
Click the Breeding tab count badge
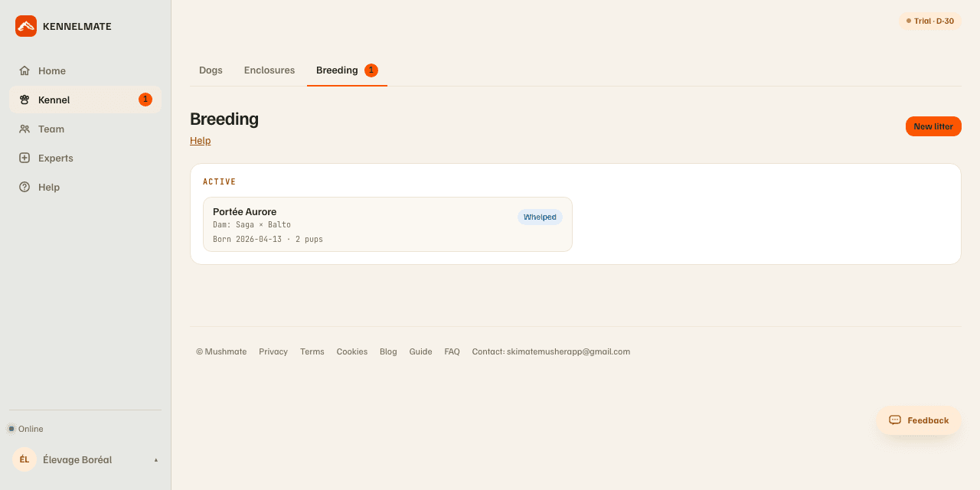coord(371,70)
